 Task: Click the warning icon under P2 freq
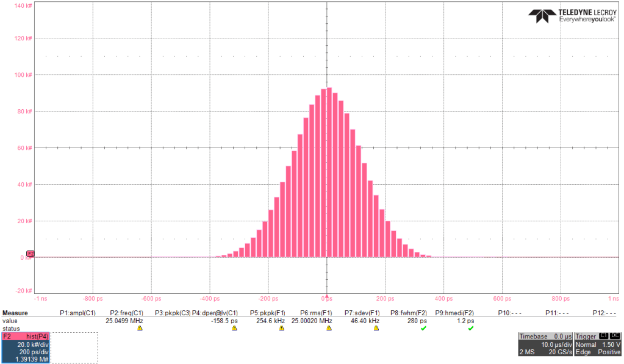click(140, 328)
